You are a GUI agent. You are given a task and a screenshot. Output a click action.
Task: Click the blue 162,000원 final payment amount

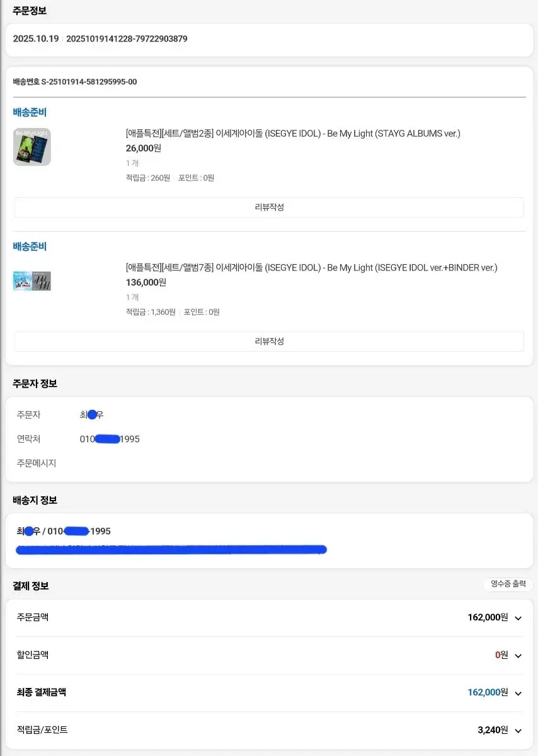pyautogui.click(x=488, y=692)
